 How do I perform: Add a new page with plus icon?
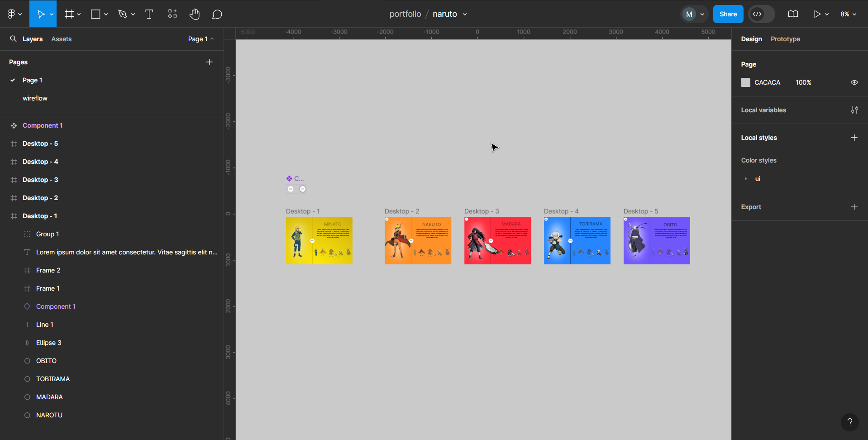[x=209, y=62]
